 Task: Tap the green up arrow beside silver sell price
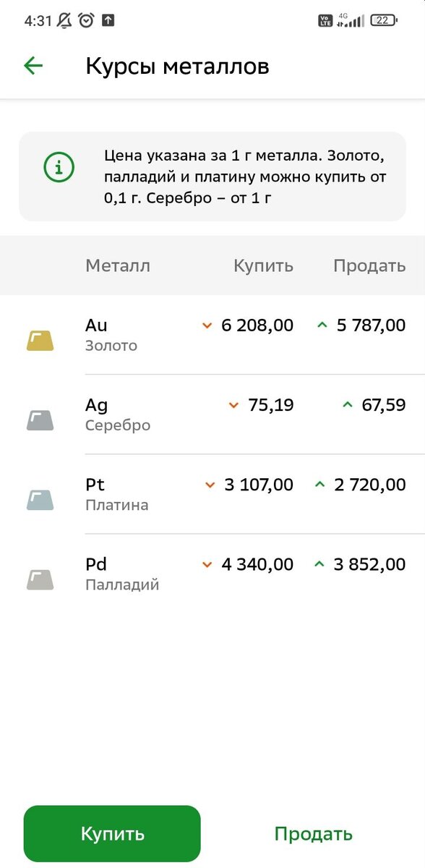tap(348, 404)
